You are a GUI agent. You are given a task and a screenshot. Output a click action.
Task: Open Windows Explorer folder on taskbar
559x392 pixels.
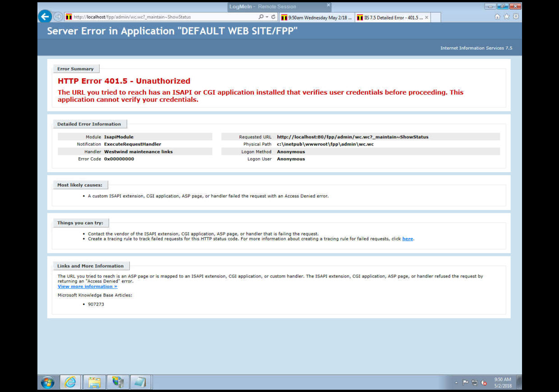coord(94,382)
